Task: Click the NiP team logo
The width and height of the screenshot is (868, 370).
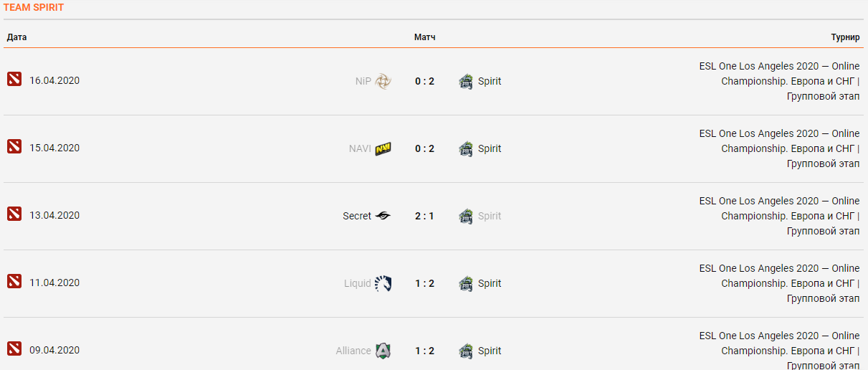Action: 383,81
